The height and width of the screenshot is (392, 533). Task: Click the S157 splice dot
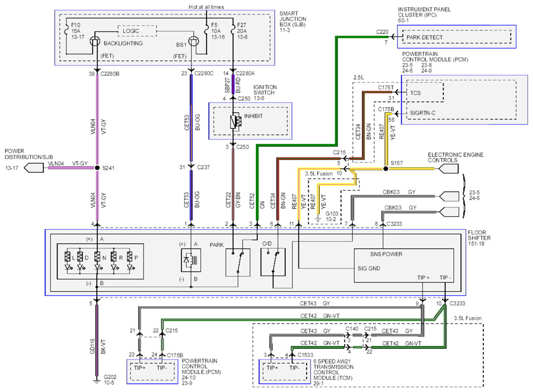tap(386, 168)
